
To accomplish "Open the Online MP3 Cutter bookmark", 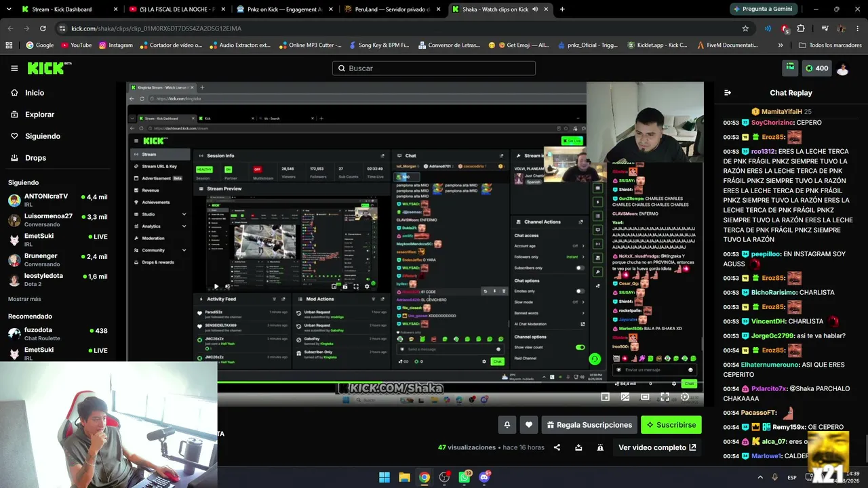I will pyautogui.click(x=310, y=45).
